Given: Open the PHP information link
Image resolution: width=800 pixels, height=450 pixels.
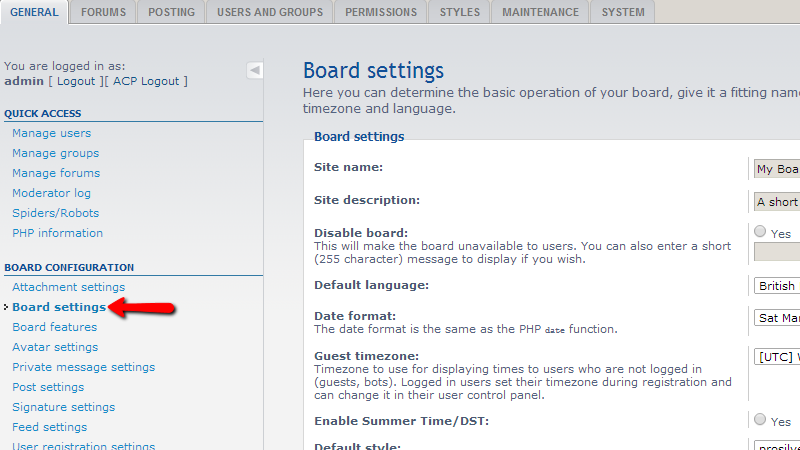Looking at the screenshot, I should point(57,233).
